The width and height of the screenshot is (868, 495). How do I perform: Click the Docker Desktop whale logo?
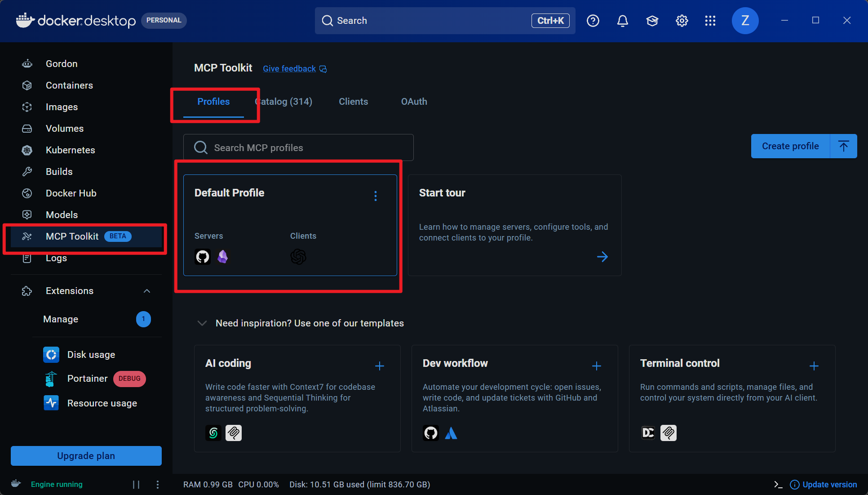pos(25,20)
